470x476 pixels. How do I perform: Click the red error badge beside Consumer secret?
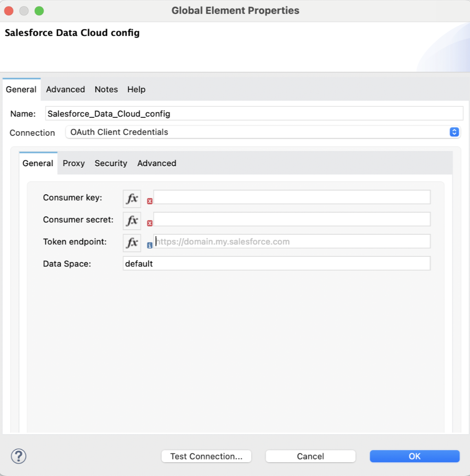[x=149, y=223]
